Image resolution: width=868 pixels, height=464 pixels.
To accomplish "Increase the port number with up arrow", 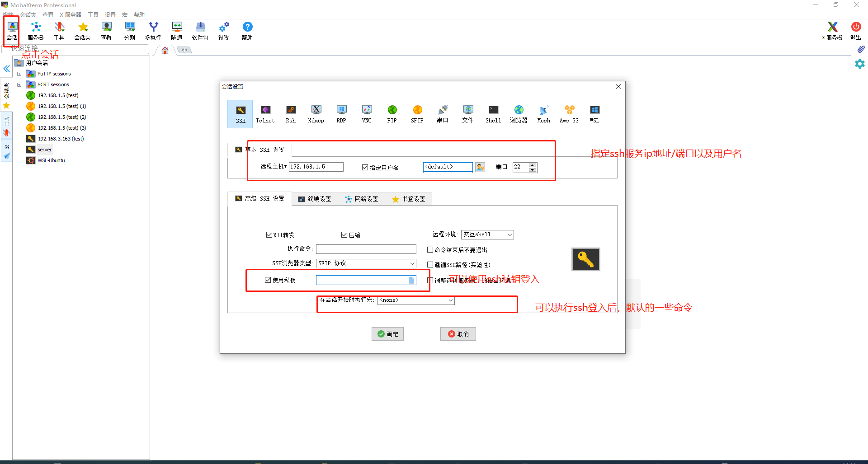I will [x=533, y=165].
